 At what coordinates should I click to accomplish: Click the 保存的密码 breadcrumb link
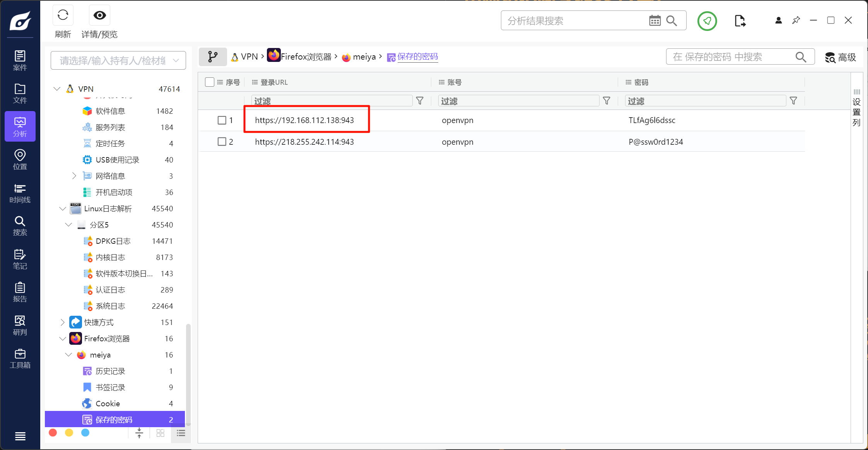[x=417, y=57]
